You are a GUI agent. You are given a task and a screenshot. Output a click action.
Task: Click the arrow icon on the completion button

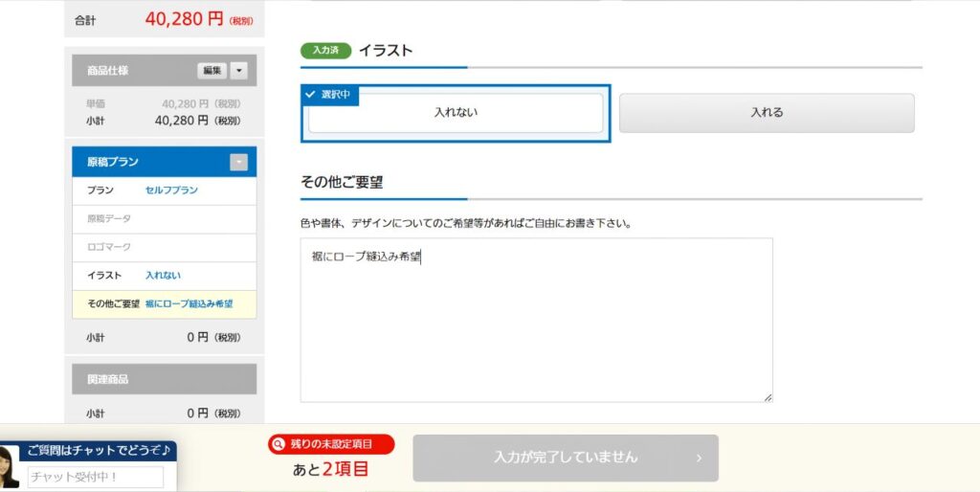pyautogui.click(x=699, y=458)
